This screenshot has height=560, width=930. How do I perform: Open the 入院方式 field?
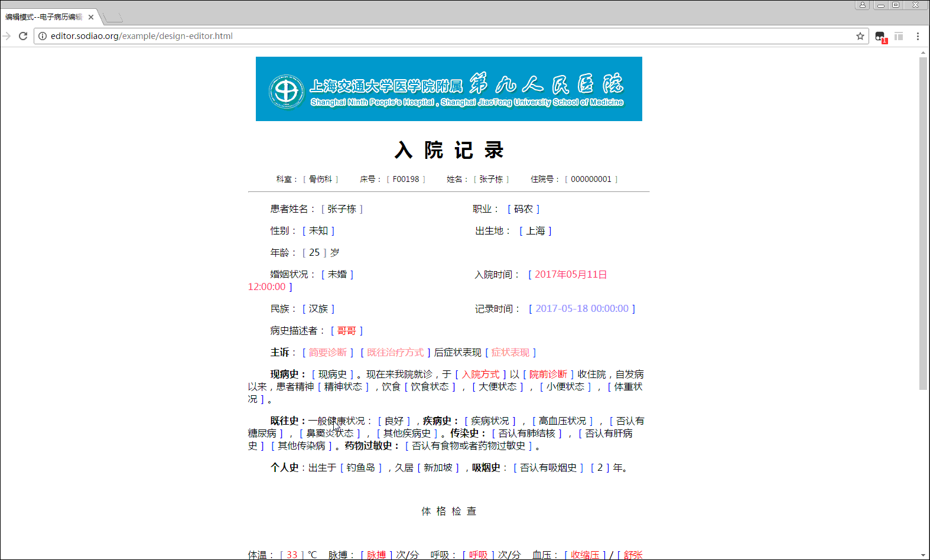480,375
